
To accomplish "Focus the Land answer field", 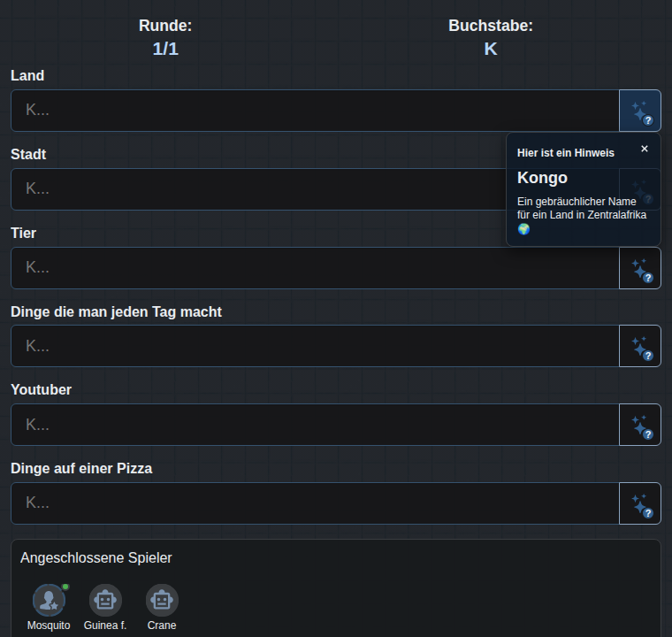I will pos(315,111).
